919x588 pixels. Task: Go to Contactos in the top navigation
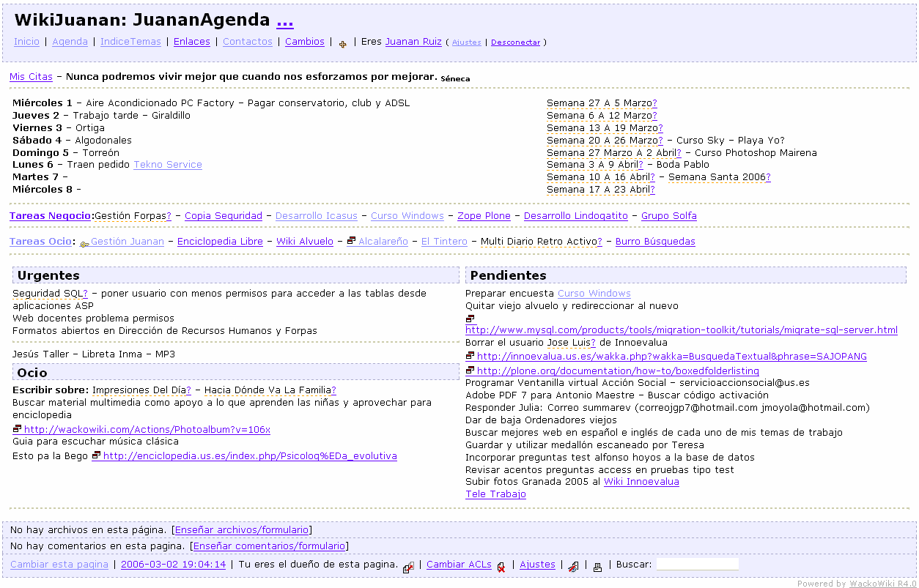[247, 42]
